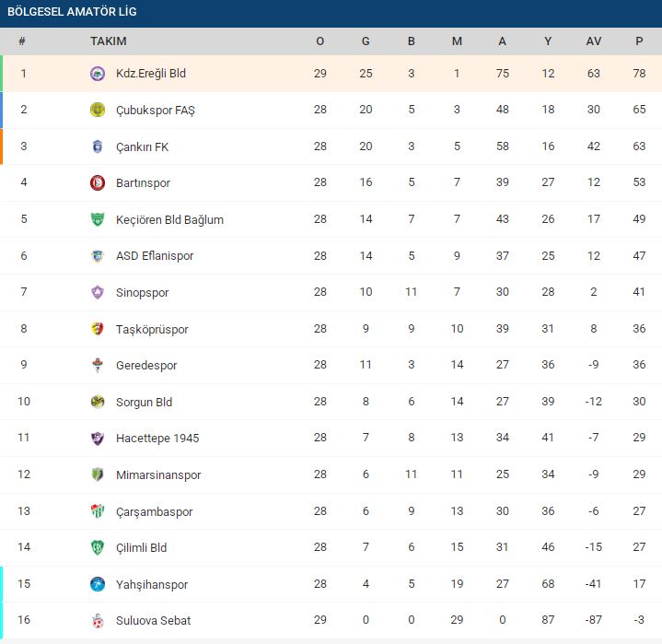Open the ASD Eflanispor team link

point(155,255)
